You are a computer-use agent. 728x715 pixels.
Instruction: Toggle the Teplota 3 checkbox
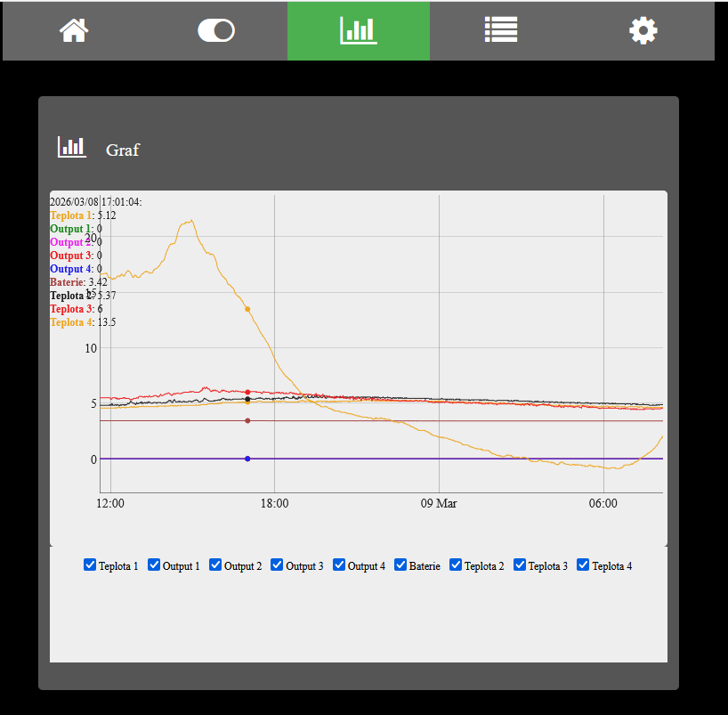tap(520, 565)
